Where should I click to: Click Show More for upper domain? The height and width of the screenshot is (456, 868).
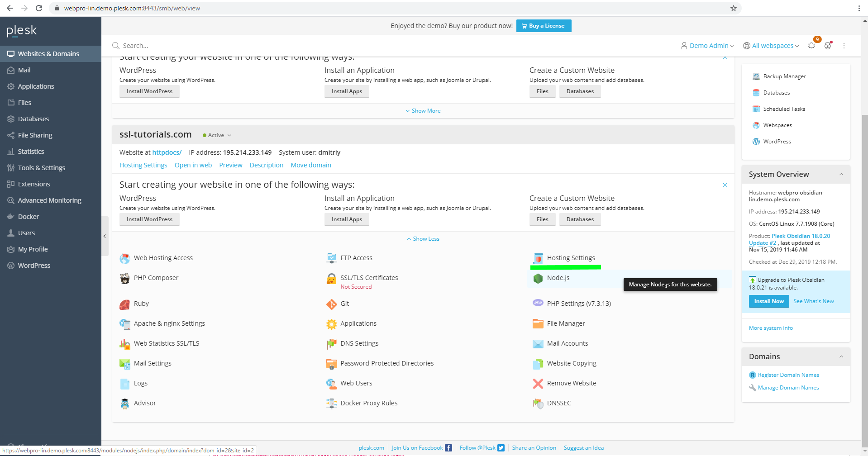[423, 111]
